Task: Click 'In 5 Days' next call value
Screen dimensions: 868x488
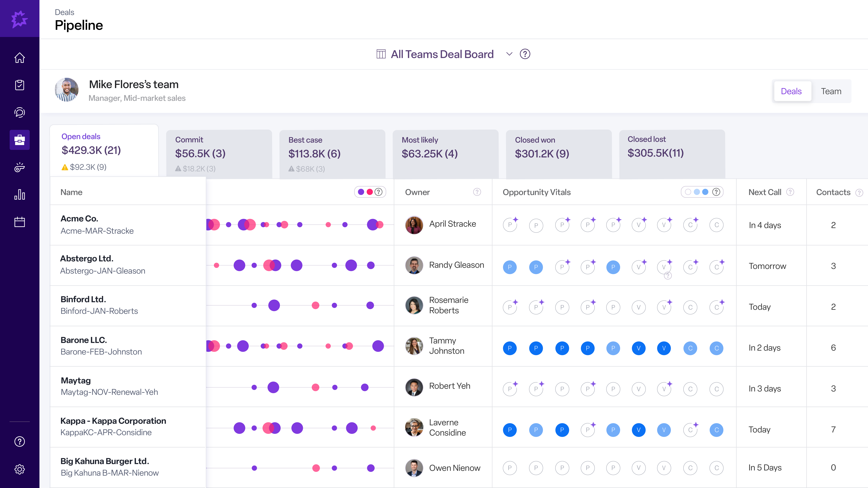Action: coord(765,468)
